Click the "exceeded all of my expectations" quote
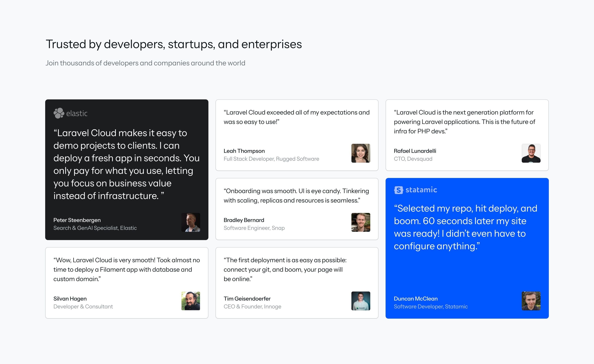This screenshot has width=594, height=364. pyautogui.click(x=297, y=117)
